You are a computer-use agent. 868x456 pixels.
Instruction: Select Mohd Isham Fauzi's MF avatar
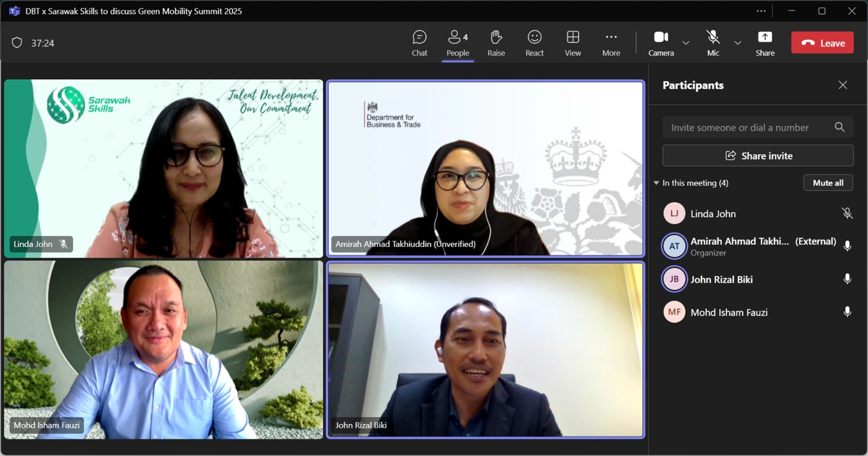point(674,312)
